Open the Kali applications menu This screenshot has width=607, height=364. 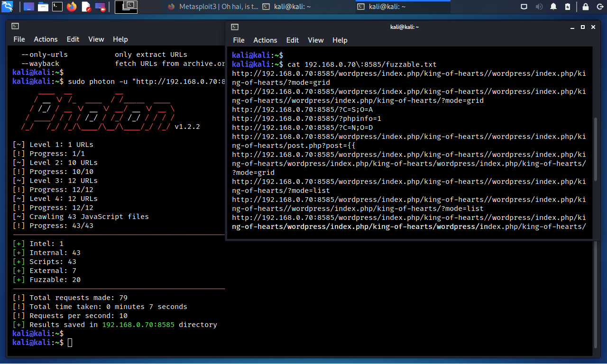point(7,7)
